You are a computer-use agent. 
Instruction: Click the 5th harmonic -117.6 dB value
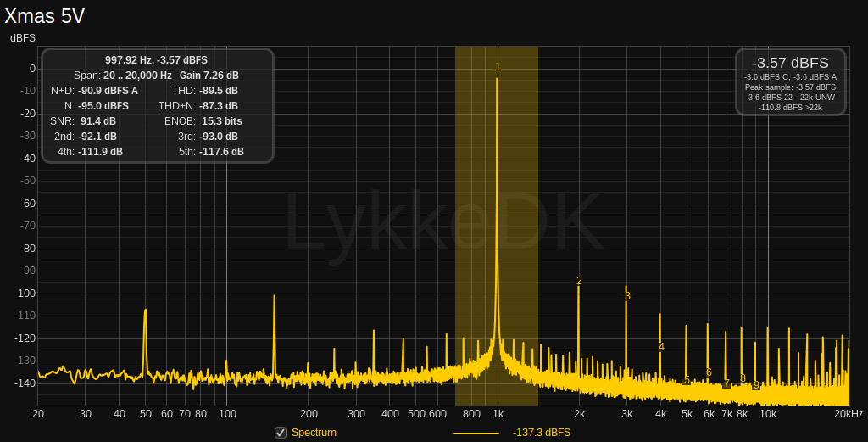(221, 151)
